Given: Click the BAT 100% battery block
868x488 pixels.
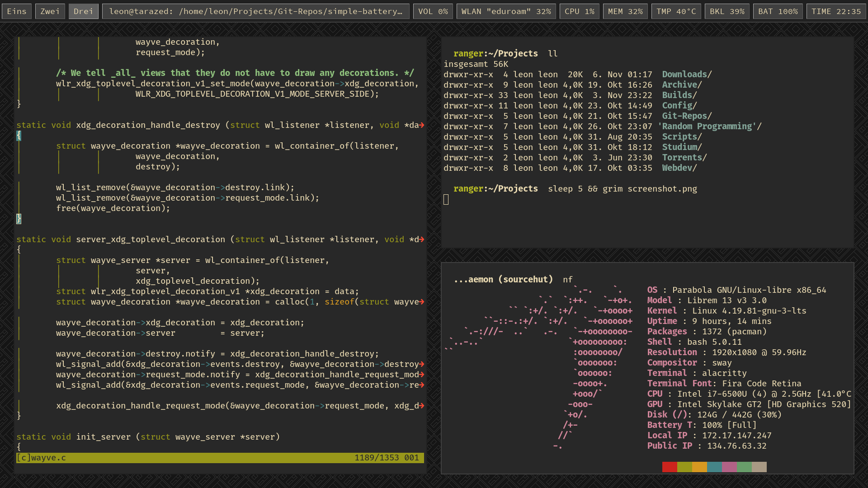Looking at the screenshot, I should [778, 11].
